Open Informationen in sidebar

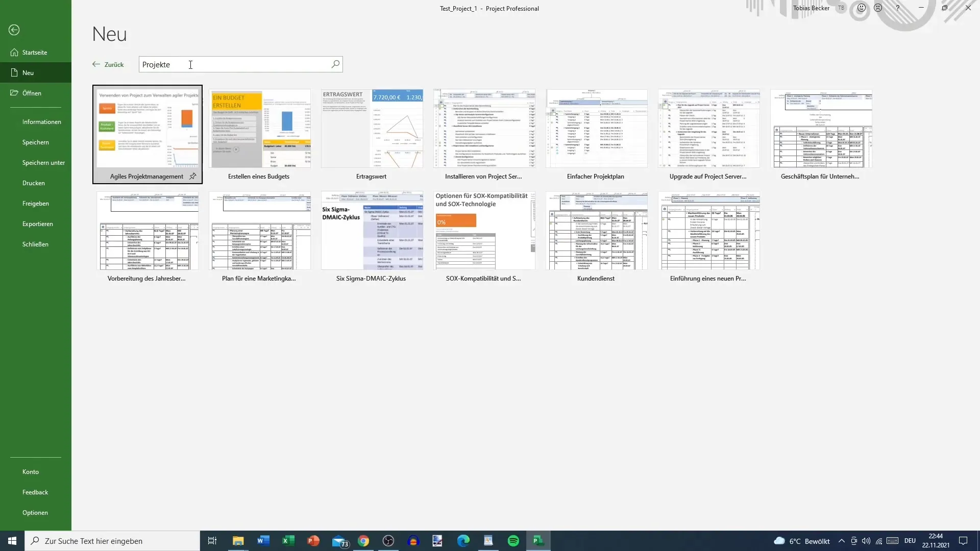pyautogui.click(x=36, y=121)
